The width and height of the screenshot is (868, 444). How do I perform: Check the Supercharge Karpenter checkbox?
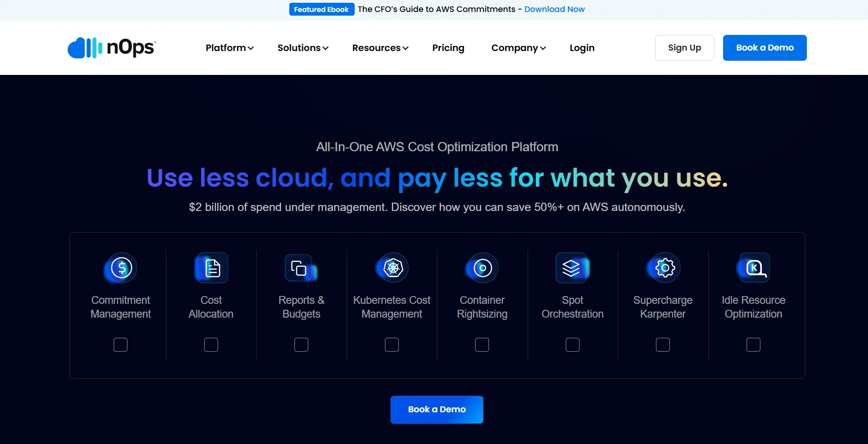[663, 345]
